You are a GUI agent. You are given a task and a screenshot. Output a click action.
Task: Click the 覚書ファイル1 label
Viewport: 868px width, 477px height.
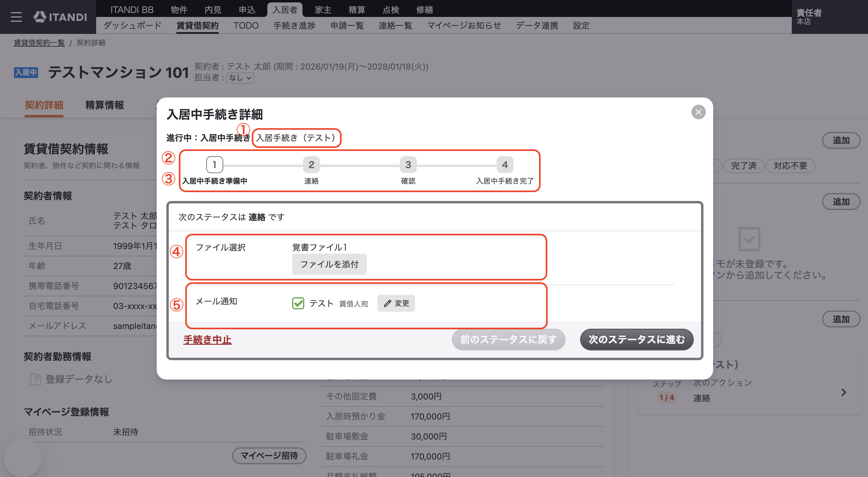[319, 248]
